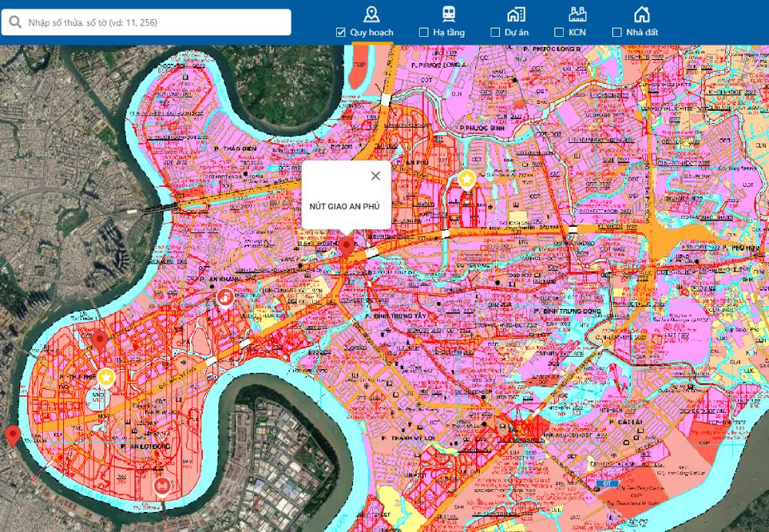Enable the KCN layer checkbox
Screen dimensions: 769x532
[x=560, y=32]
